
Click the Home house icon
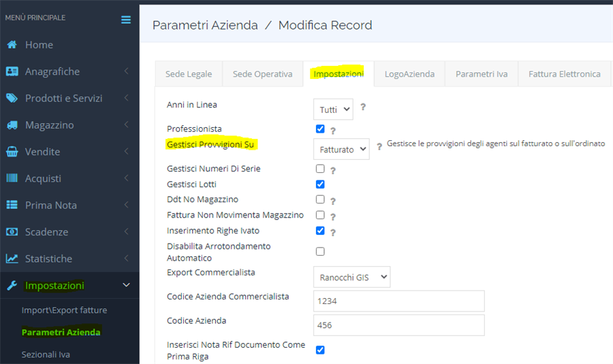click(x=12, y=44)
